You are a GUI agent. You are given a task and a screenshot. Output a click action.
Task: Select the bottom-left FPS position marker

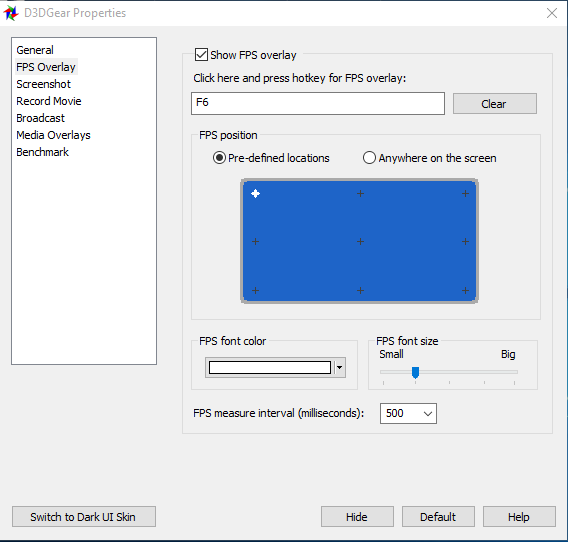tap(255, 290)
